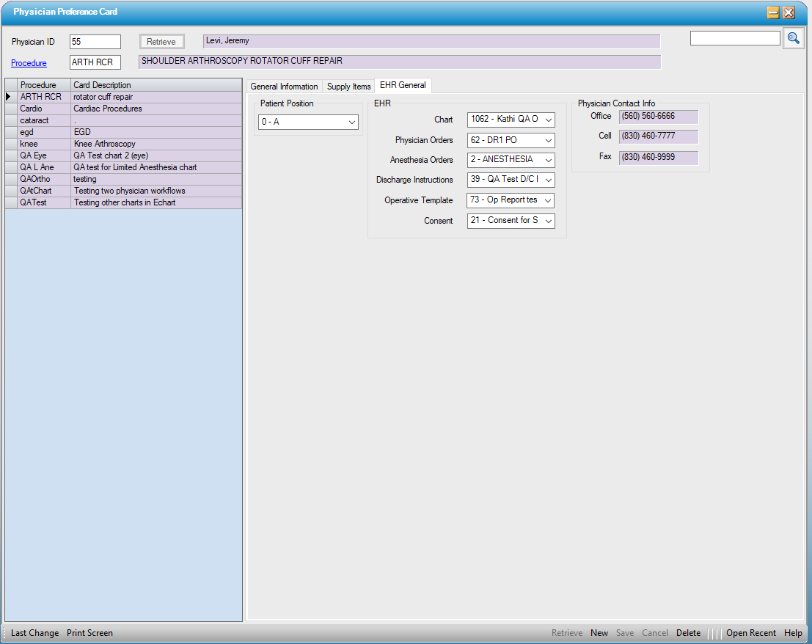Close the Physician Preference Card window
The image size is (812, 644).
[x=789, y=12]
